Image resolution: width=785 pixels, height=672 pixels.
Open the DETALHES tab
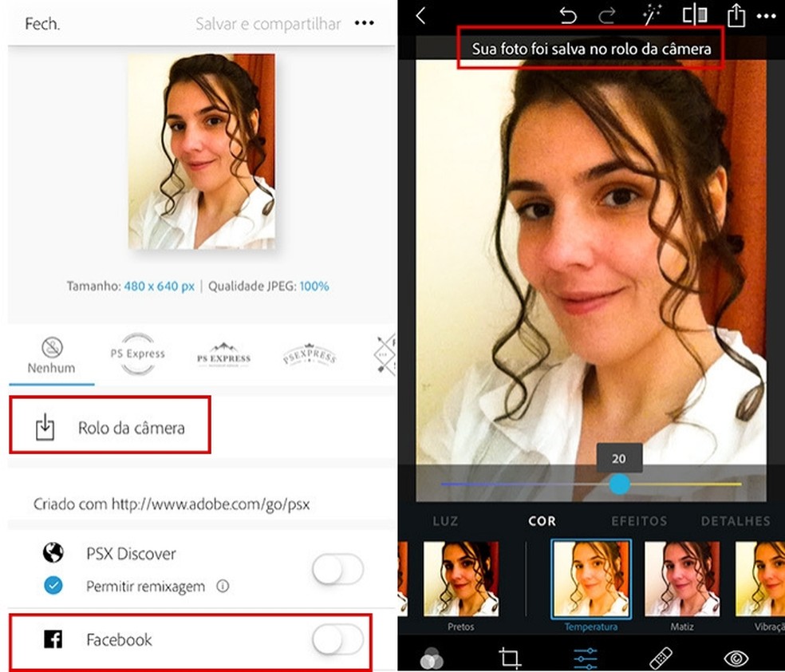(x=734, y=521)
